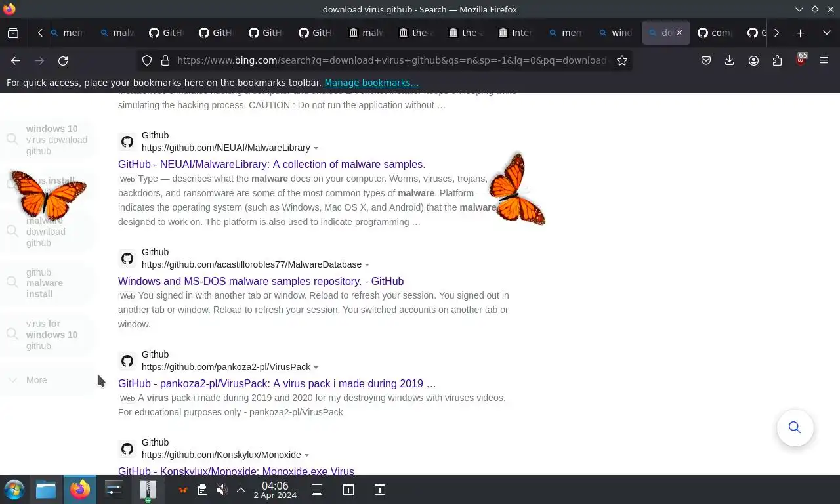The height and width of the screenshot is (504, 840).
Task: Open system settings taskbar app
Action: [114, 490]
